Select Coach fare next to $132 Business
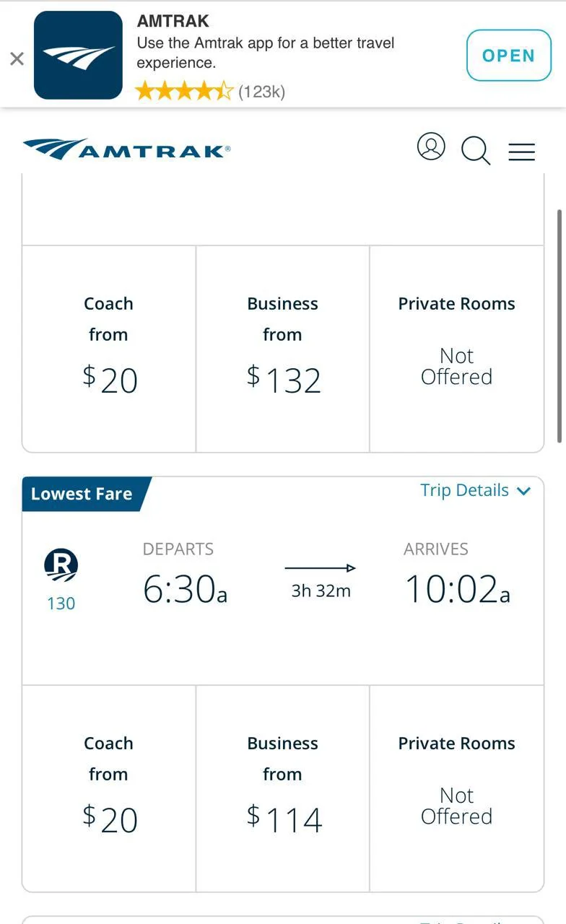The height and width of the screenshot is (924, 566). 109,349
